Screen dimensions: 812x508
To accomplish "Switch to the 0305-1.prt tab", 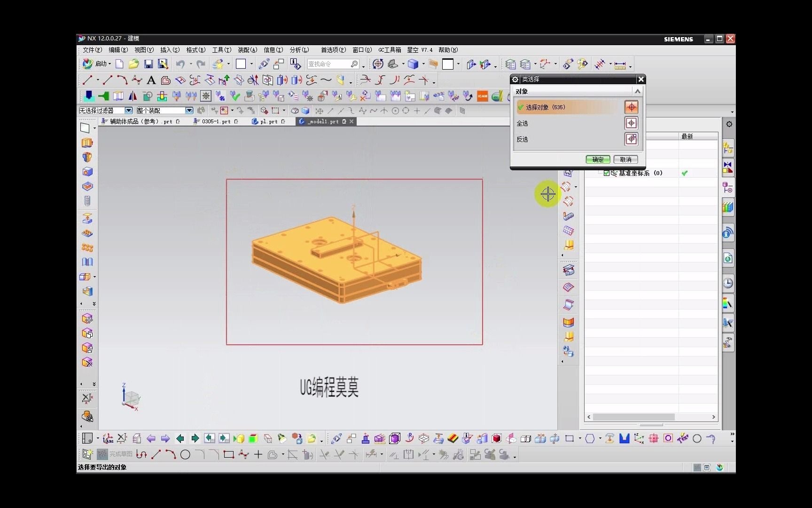I will 216,121.
